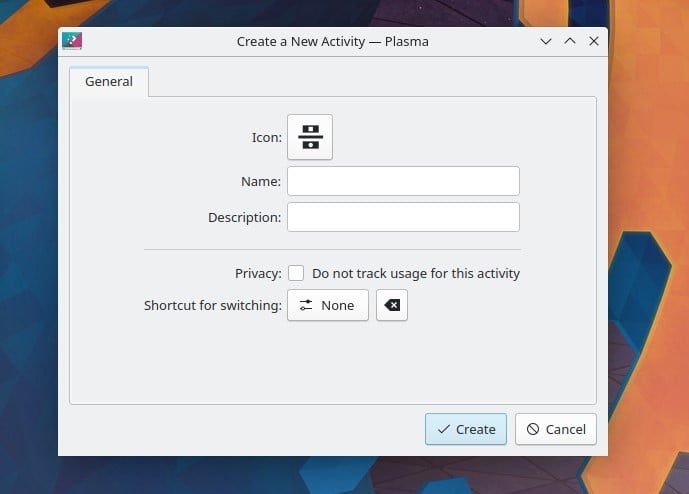Click the "Description:" label
This screenshot has height=494, width=689.
pyautogui.click(x=244, y=218)
